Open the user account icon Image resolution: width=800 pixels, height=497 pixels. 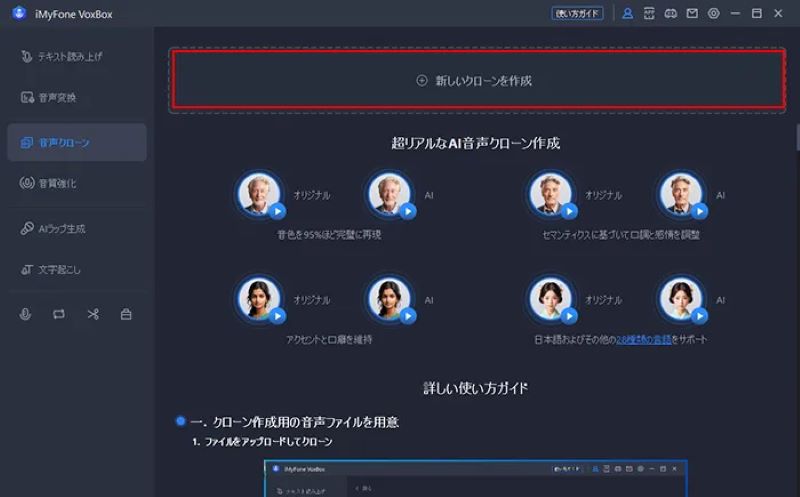tap(628, 13)
